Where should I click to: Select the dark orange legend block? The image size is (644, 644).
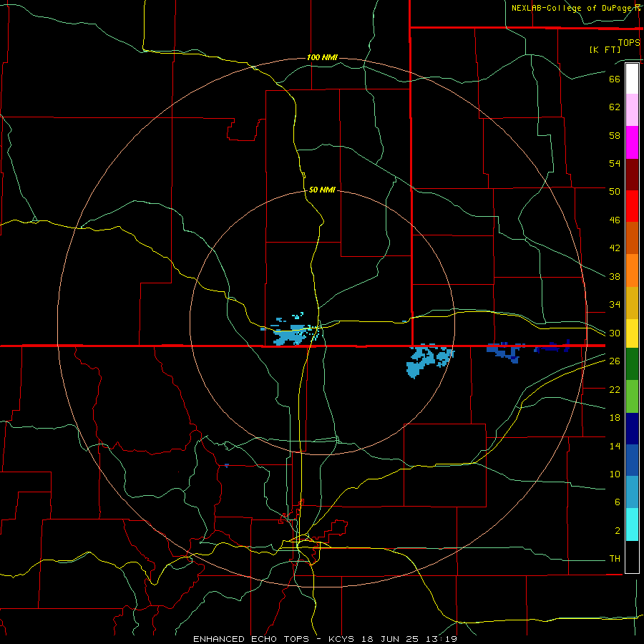pos(632,238)
